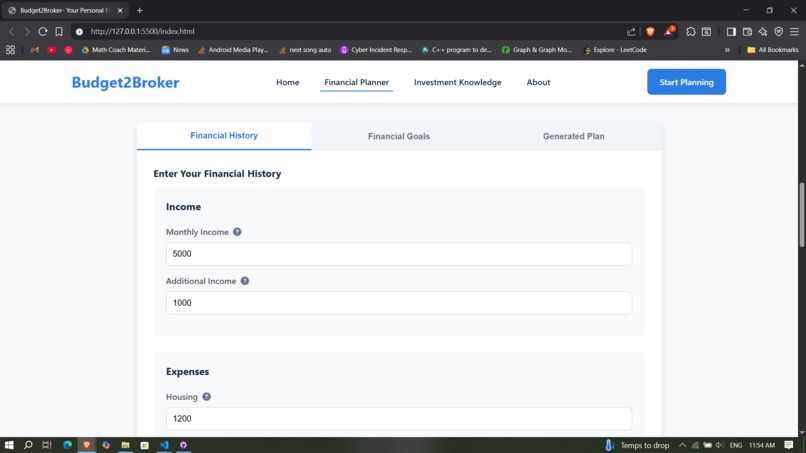This screenshot has height=453, width=806.
Task: Open Microsoft Edge from the taskbar
Action: click(x=67, y=445)
